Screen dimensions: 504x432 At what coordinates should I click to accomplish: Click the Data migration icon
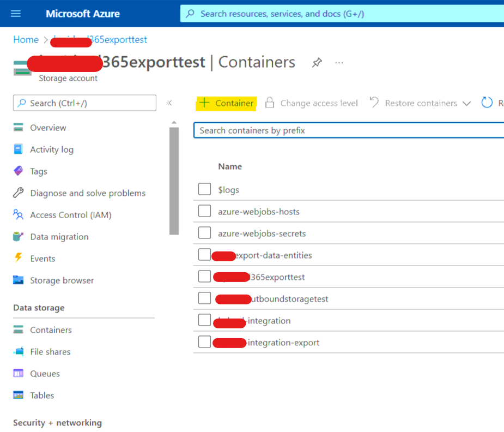pos(19,236)
